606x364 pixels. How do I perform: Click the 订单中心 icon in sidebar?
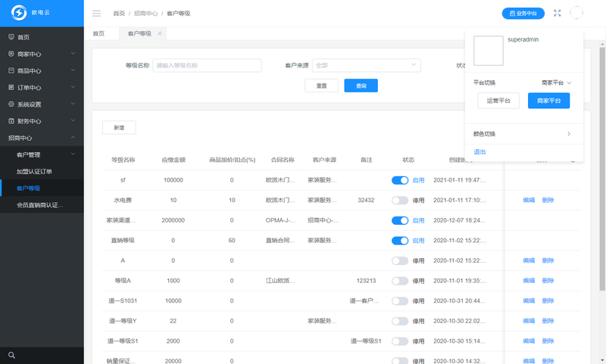click(x=11, y=87)
